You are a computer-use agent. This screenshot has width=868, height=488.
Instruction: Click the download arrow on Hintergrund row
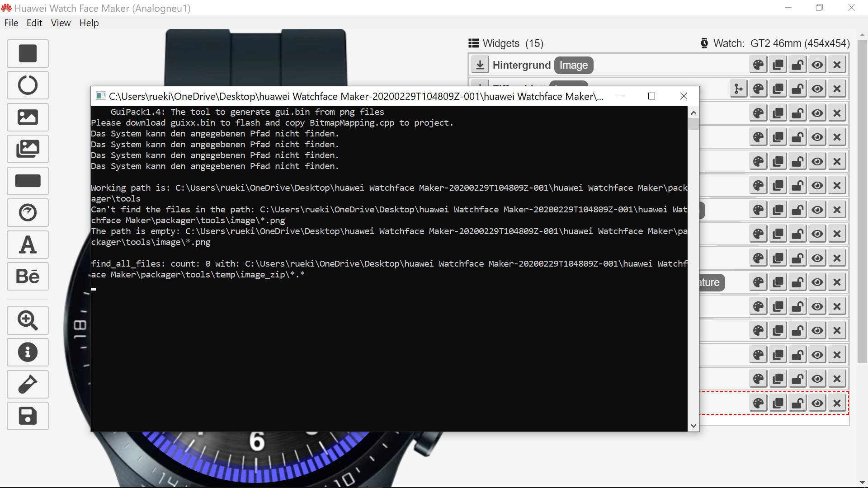[480, 65]
